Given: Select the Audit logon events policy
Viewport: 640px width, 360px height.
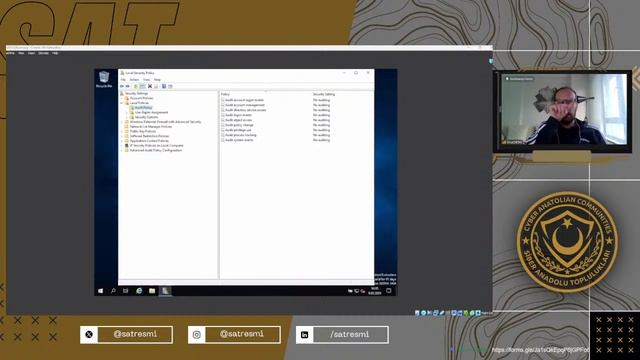Looking at the screenshot, I should [238, 115].
